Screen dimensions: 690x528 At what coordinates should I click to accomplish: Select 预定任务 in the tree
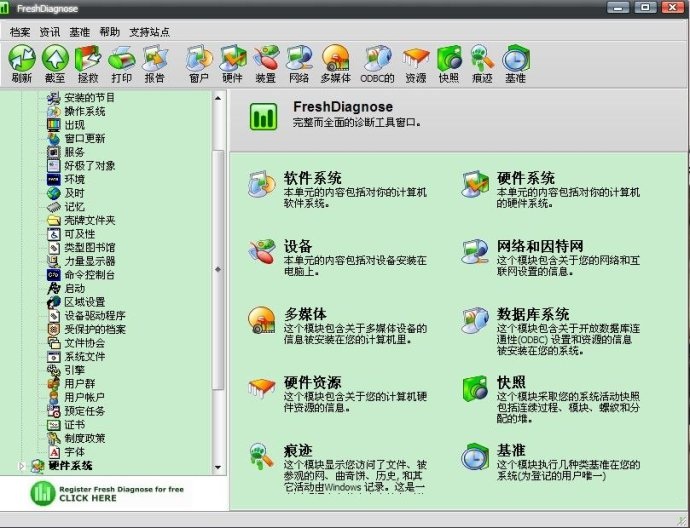(84, 411)
